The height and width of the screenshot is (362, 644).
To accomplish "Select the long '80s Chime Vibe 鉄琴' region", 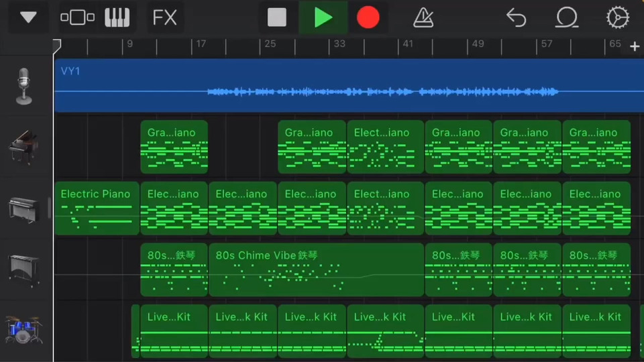I will (x=316, y=269).
